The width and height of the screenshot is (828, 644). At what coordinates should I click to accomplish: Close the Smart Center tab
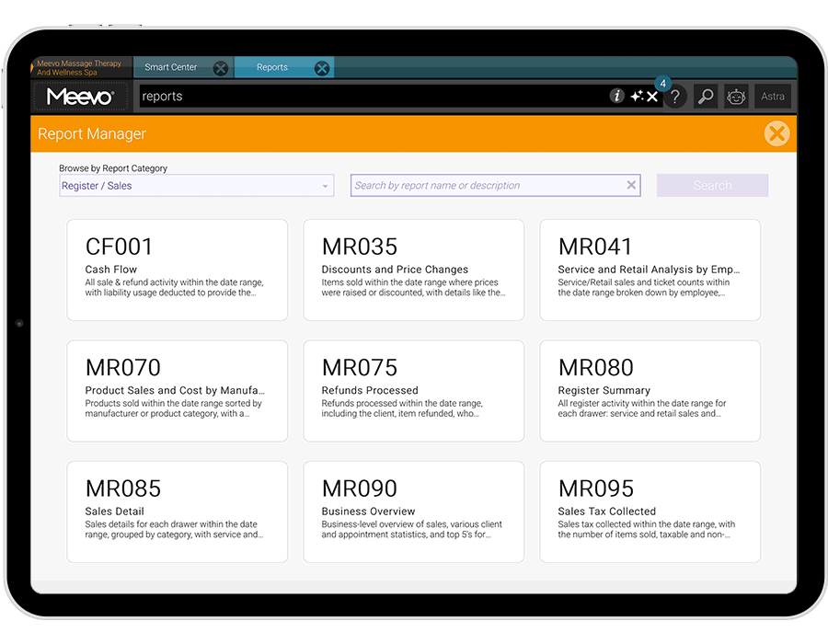pyautogui.click(x=221, y=68)
